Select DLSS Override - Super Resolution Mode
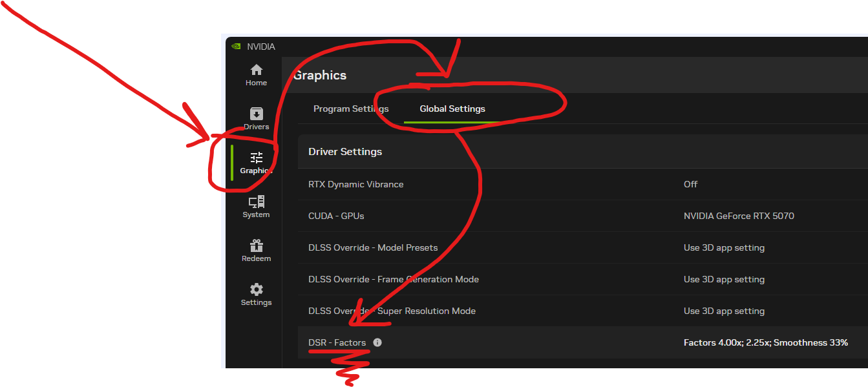868x387 pixels. [x=583, y=311]
